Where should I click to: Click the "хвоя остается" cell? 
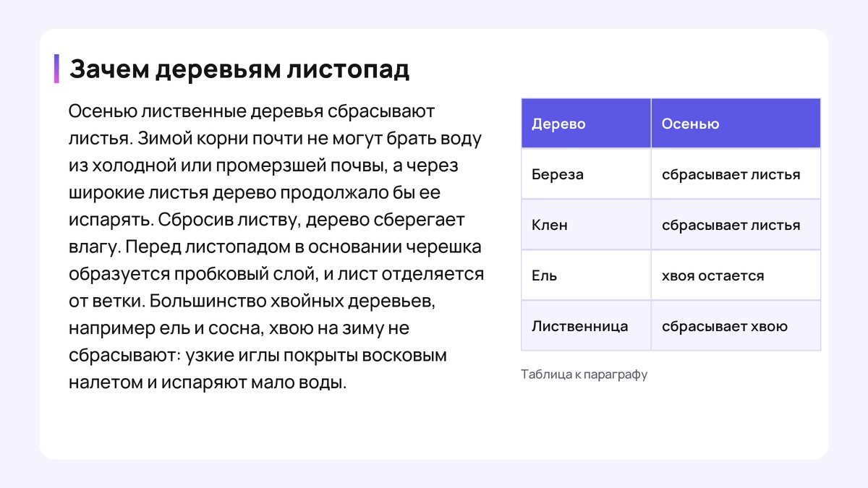click(x=736, y=275)
